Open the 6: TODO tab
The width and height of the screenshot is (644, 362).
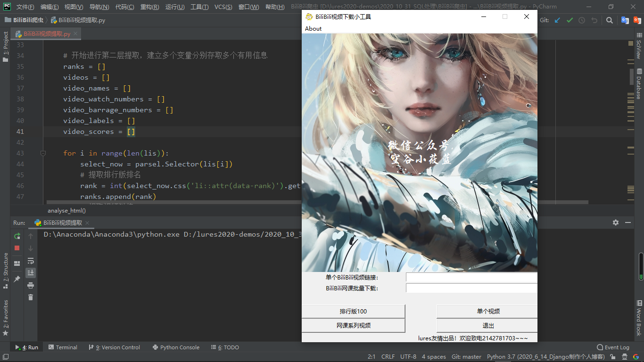(x=225, y=347)
